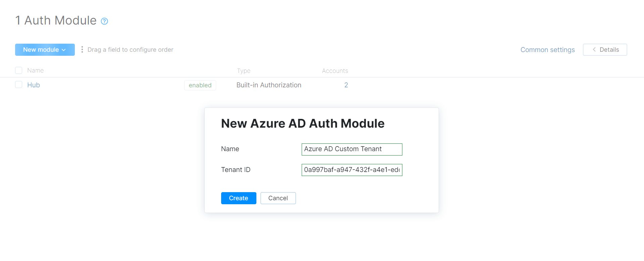Click the enabled status badge for Hub
Screen dimensions: 644x261
click(x=200, y=85)
